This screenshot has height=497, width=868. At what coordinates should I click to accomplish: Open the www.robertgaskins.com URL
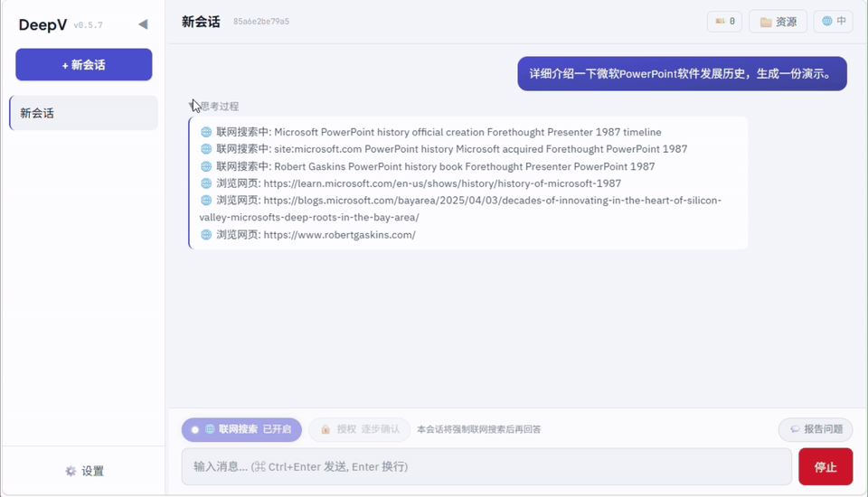point(339,235)
